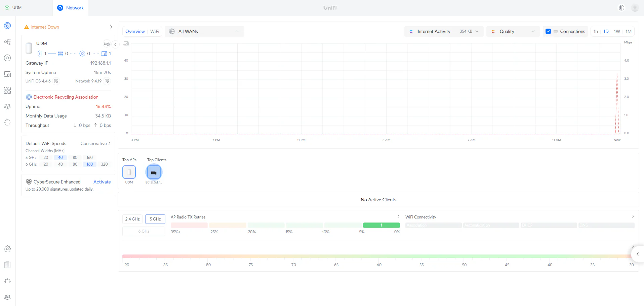
Task: View UniFi OS 4.4.6 release notes icon
Action: (56, 81)
